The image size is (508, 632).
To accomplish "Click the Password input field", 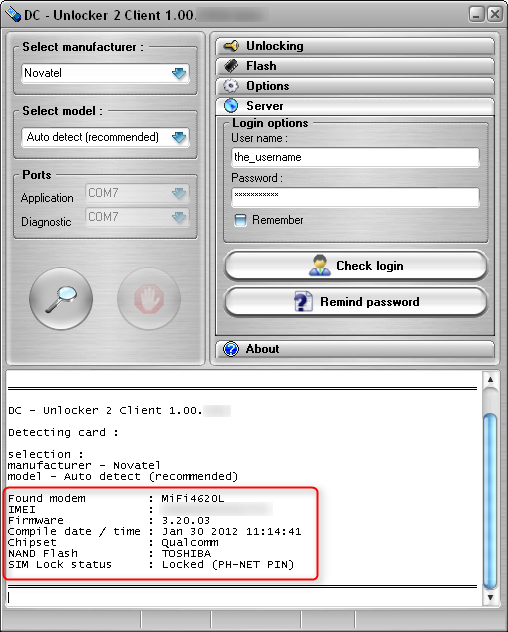I will [356, 197].
